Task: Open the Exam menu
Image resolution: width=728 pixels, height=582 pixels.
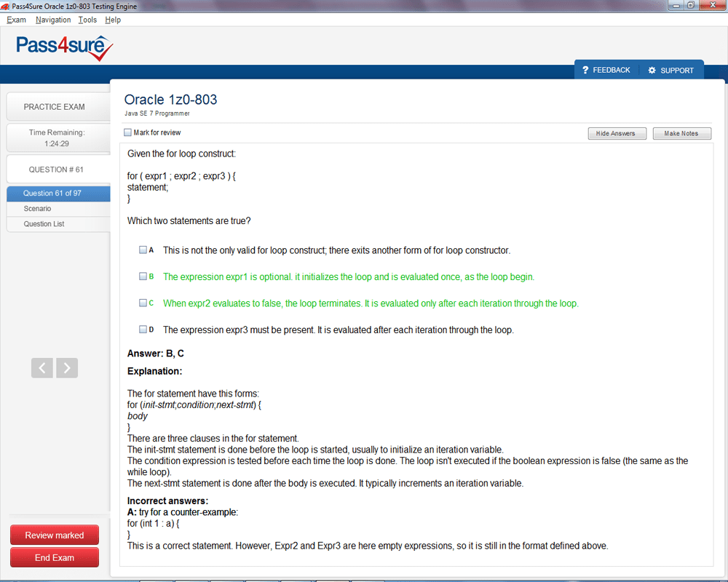Action: tap(16, 20)
